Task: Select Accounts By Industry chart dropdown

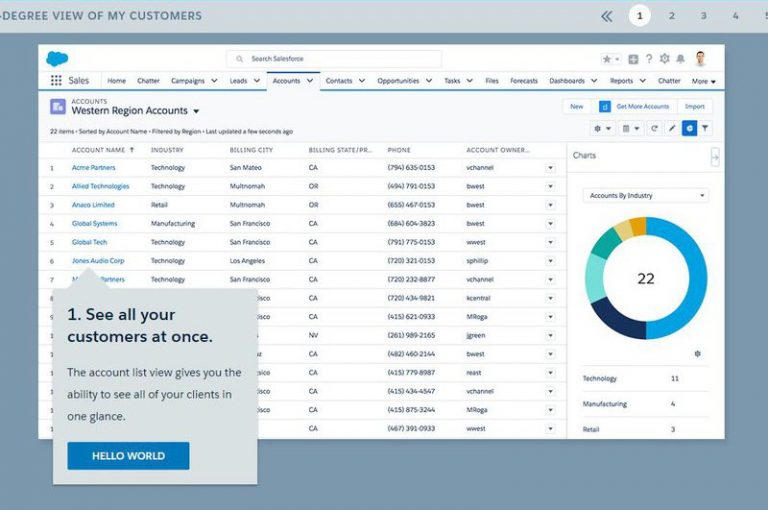Action: (646, 195)
